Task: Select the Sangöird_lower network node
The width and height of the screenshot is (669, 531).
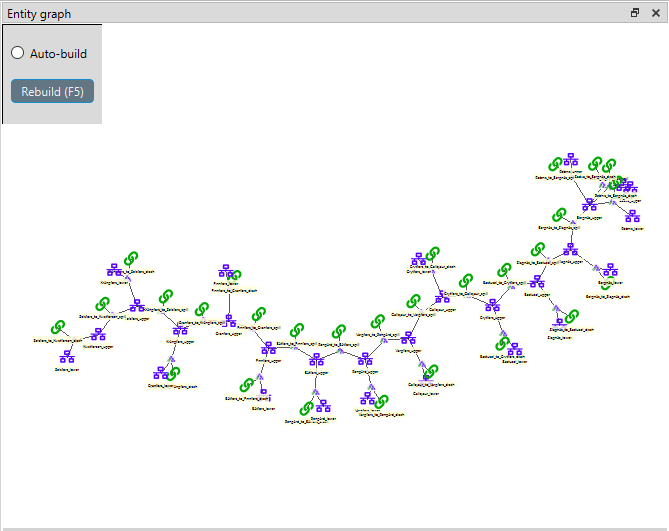Action: tap(323, 406)
